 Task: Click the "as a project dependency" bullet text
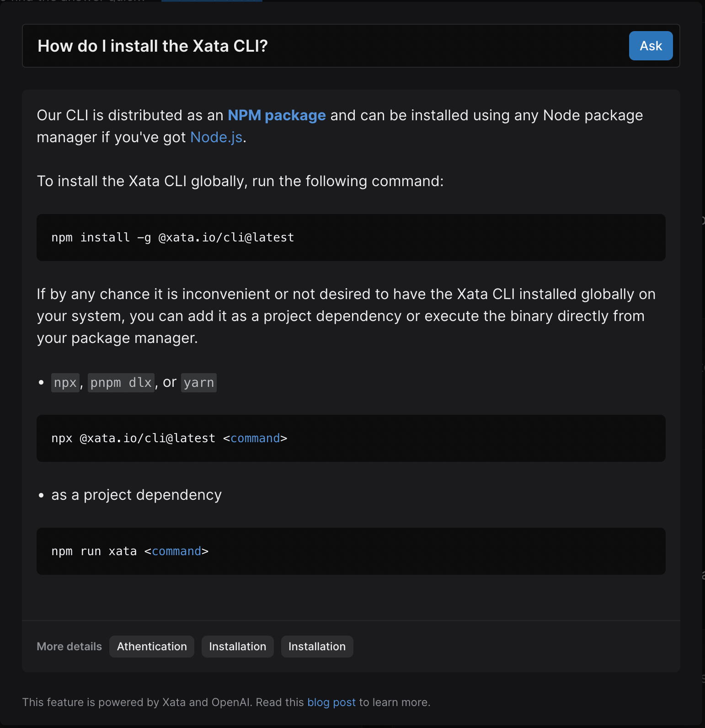click(136, 495)
